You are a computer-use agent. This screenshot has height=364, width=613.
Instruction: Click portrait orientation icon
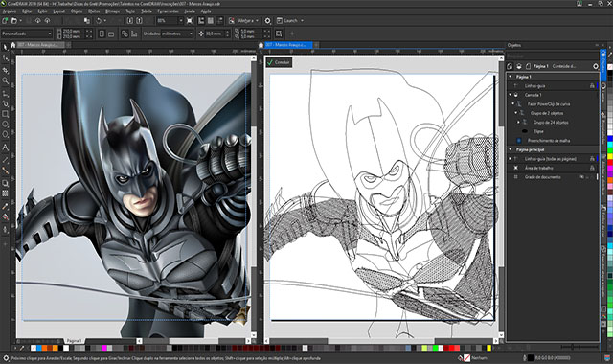tap(102, 34)
